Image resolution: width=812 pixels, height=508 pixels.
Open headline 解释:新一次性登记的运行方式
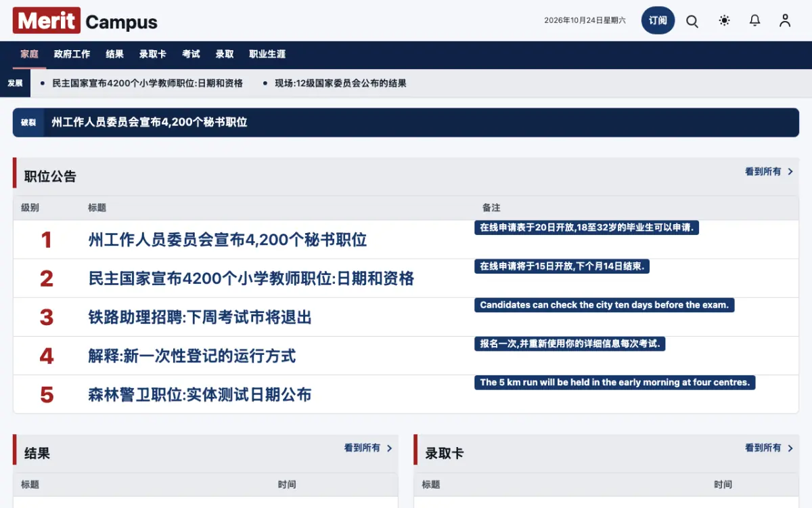point(191,356)
